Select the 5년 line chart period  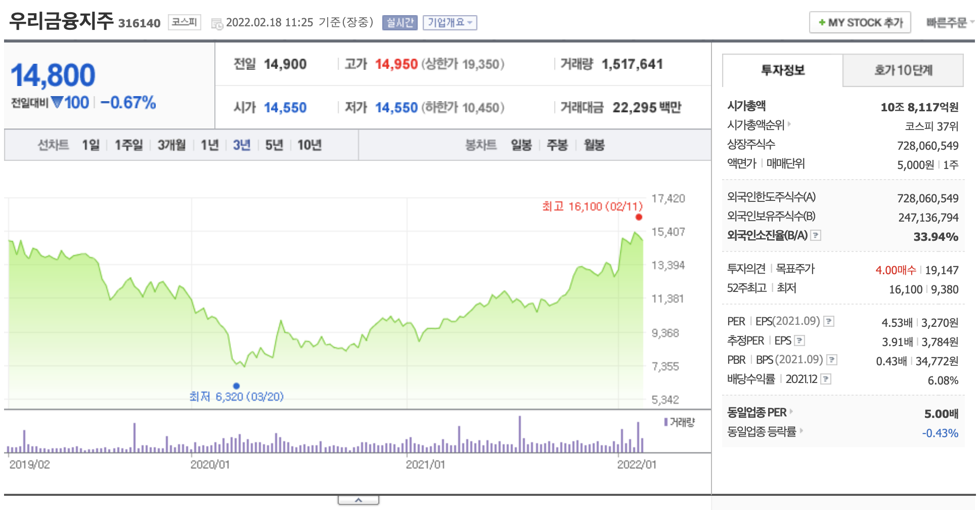(274, 145)
